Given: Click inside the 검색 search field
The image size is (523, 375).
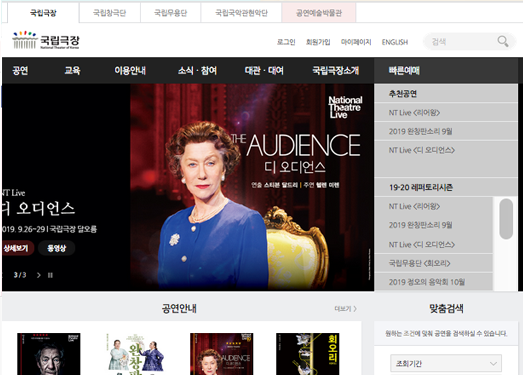Looking at the screenshot, I should point(460,42).
